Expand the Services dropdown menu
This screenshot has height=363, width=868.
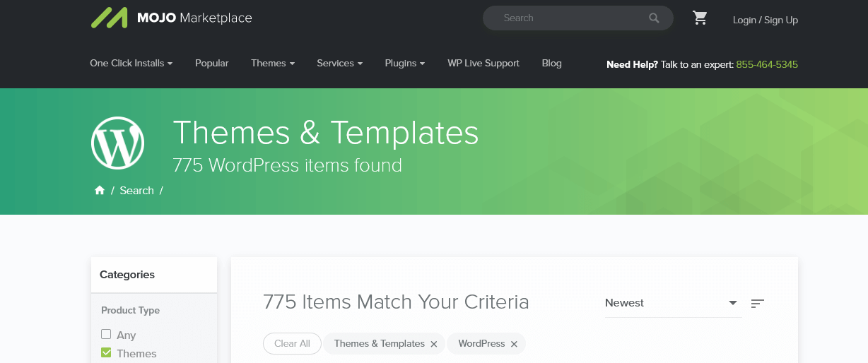339,63
